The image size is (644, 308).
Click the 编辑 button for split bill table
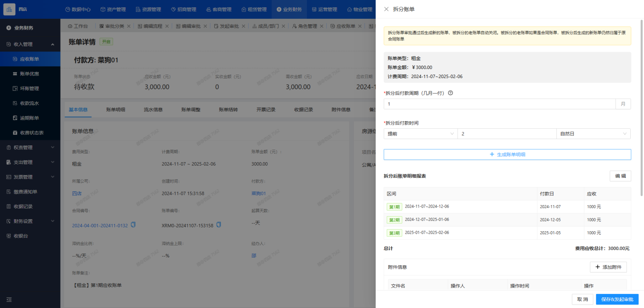(620, 176)
